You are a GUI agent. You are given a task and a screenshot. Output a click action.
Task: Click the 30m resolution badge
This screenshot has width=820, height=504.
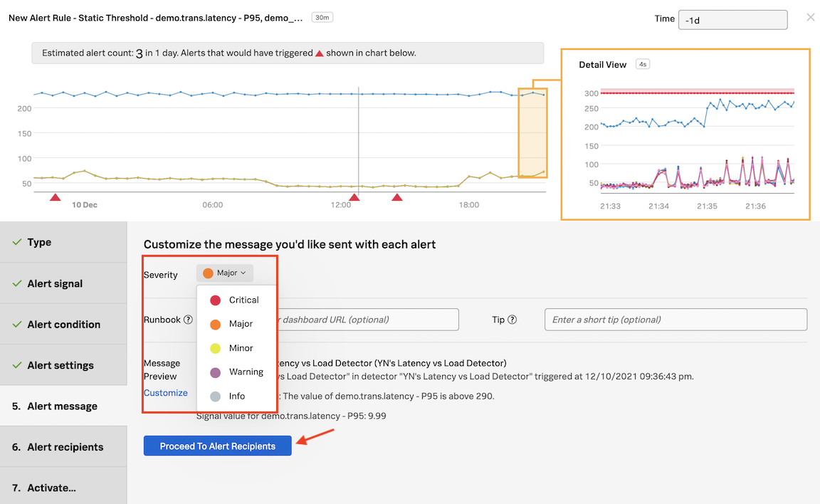[x=322, y=17]
